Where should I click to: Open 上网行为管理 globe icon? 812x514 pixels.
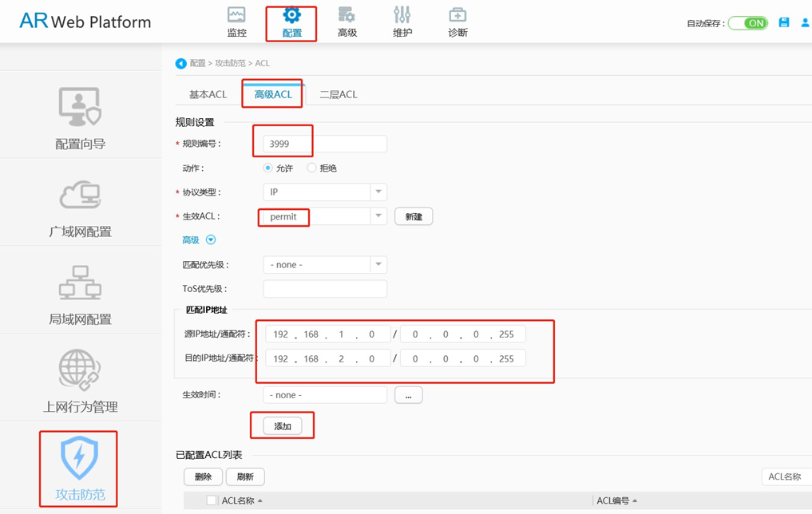point(79,370)
